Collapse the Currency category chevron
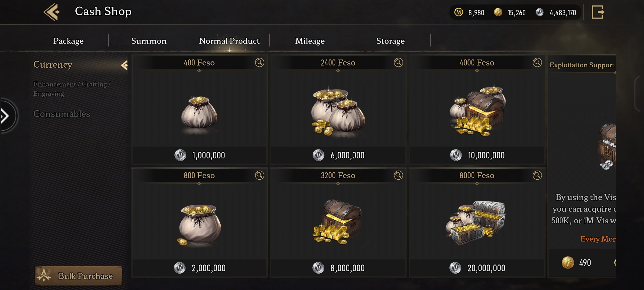This screenshot has width=644, height=290. coord(124,65)
